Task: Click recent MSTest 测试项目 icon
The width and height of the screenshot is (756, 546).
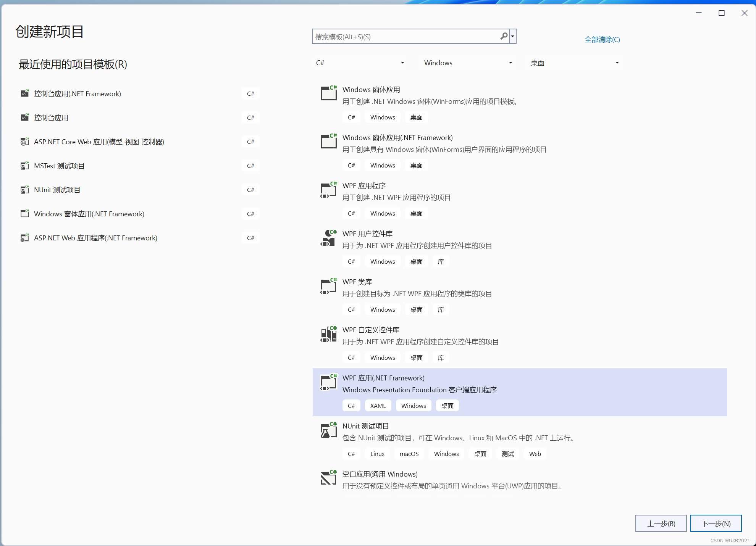Action: (x=25, y=166)
